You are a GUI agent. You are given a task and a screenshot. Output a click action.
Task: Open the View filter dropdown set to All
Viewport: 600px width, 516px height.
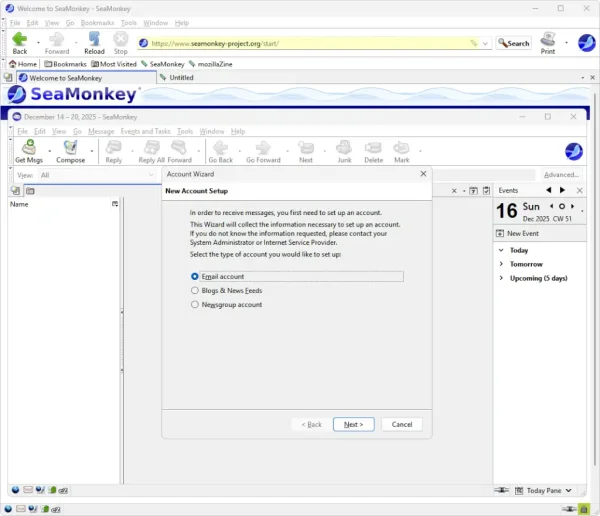point(96,175)
